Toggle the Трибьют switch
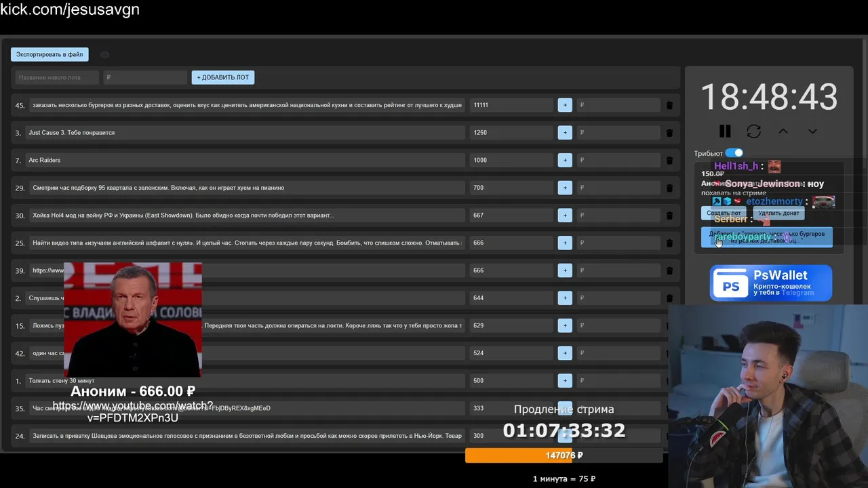The height and width of the screenshot is (488, 868). pyautogui.click(x=734, y=153)
